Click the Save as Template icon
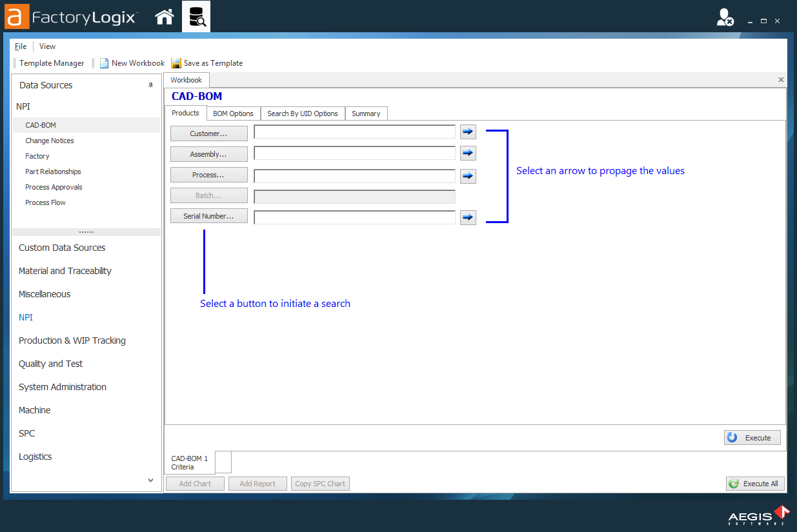 click(x=176, y=63)
